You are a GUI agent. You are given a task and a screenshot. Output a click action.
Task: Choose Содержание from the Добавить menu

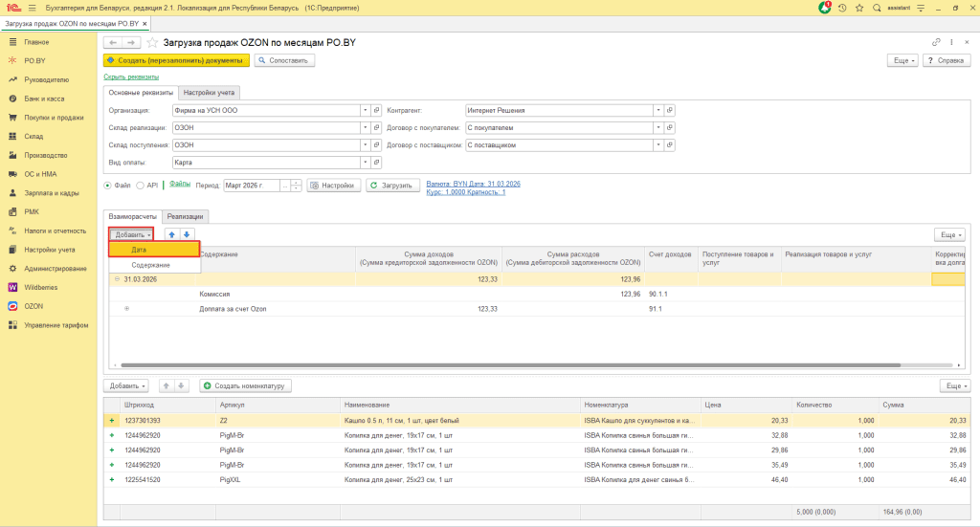(x=154, y=265)
